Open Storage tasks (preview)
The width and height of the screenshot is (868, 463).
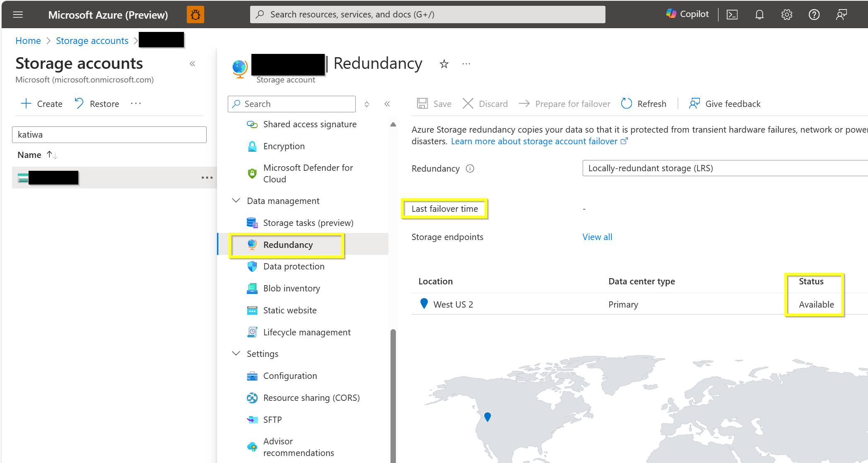(x=308, y=223)
